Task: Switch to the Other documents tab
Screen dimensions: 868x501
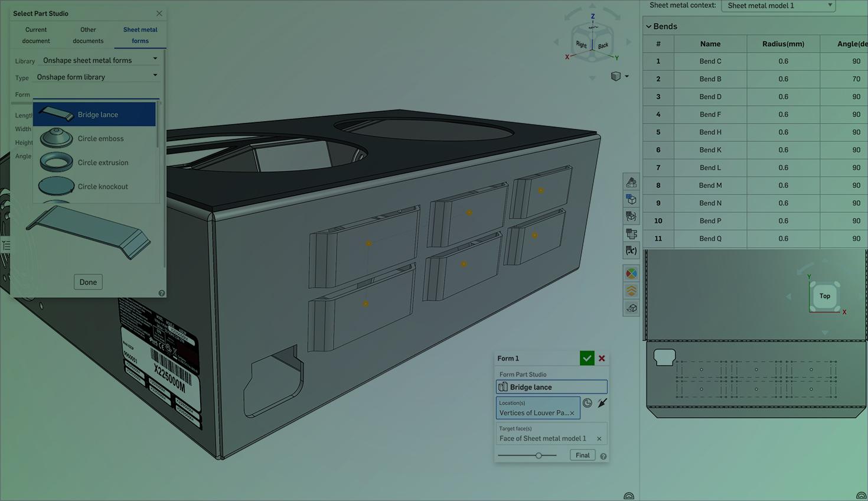Action: 88,35
